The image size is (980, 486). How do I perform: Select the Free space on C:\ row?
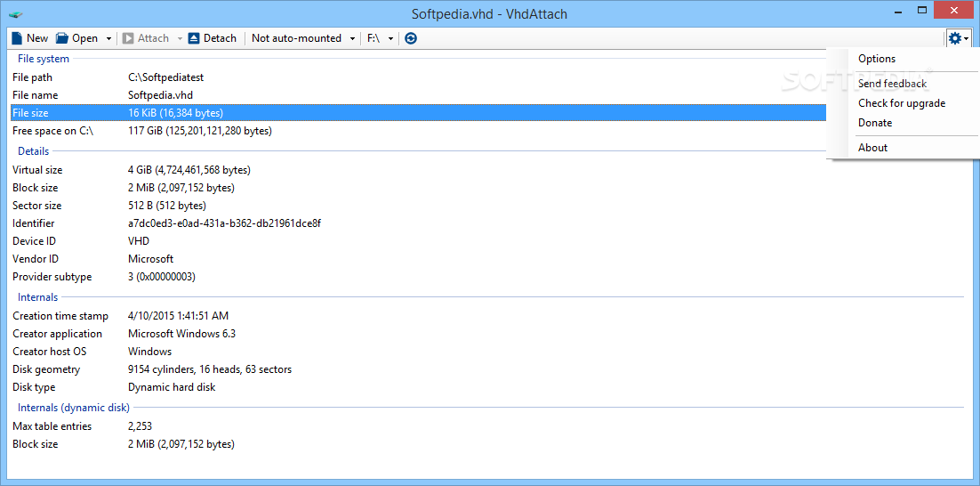pos(419,131)
